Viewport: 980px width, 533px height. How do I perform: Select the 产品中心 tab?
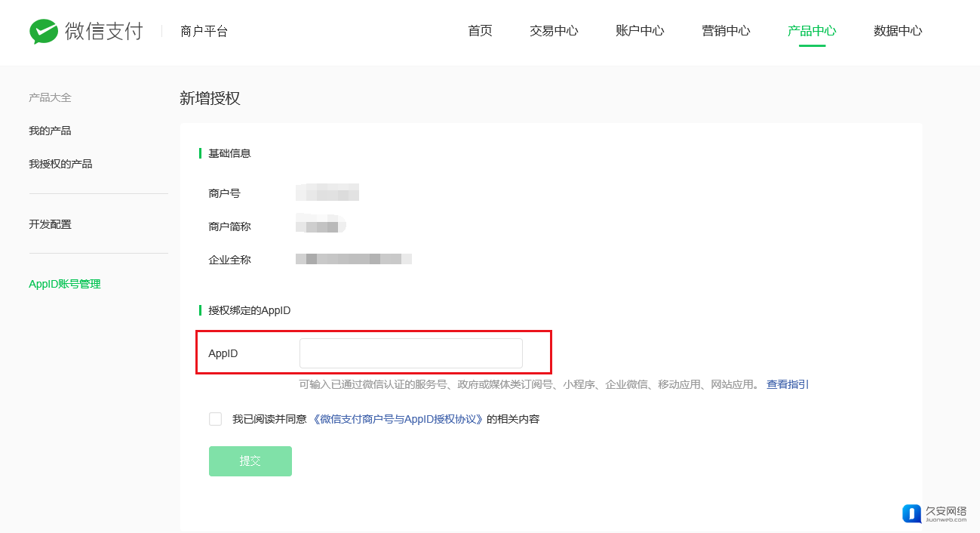(812, 31)
